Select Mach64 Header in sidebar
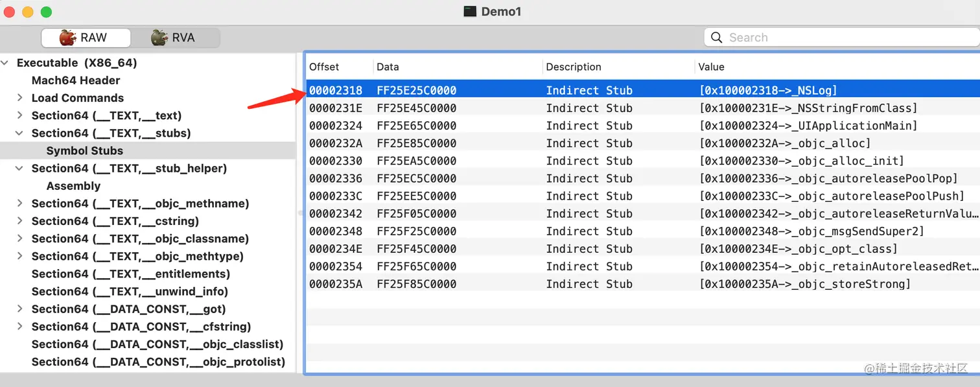This screenshot has width=980, height=387. pos(76,80)
